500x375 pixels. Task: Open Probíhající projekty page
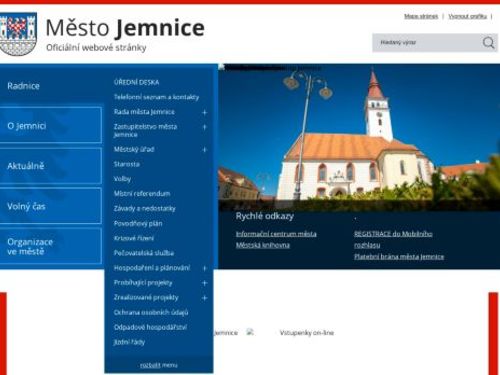pyautogui.click(x=143, y=283)
